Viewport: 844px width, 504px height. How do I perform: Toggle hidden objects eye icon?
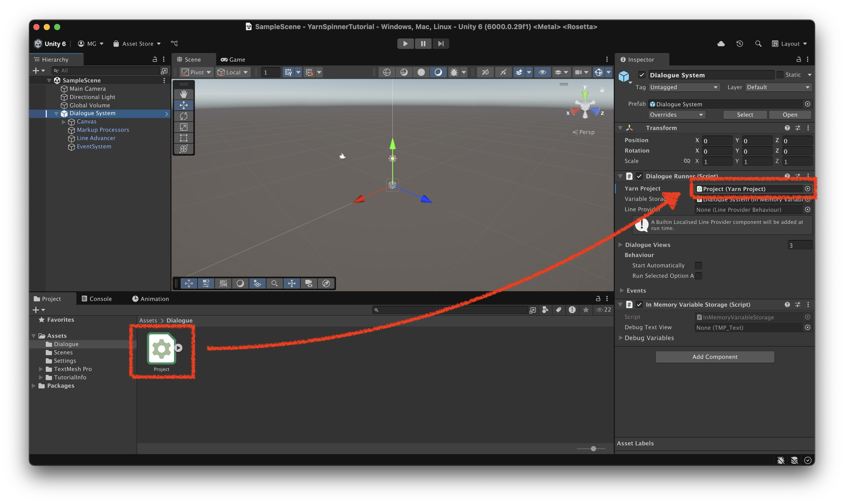click(x=542, y=72)
